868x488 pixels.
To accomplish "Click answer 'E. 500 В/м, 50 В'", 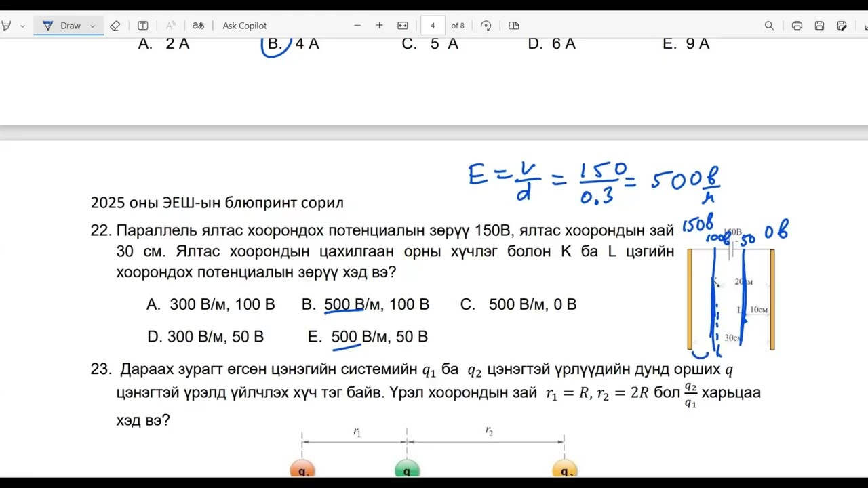I will [x=368, y=337].
